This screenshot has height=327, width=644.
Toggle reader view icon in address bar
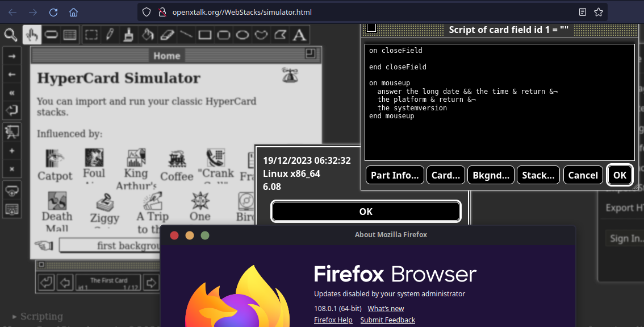click(x=583, y=12)
